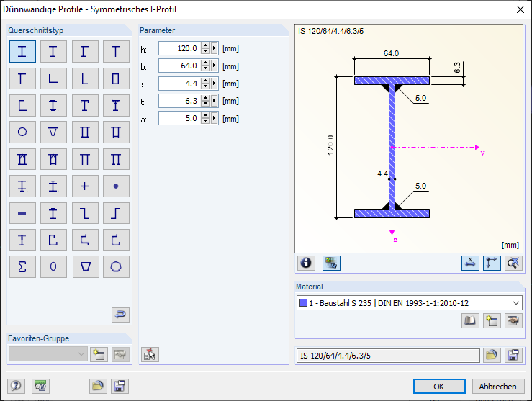The width and height of the screenshot is (532, 401).
Task: Choose the Pi-shaped double web profile
Action: point(85,159)
